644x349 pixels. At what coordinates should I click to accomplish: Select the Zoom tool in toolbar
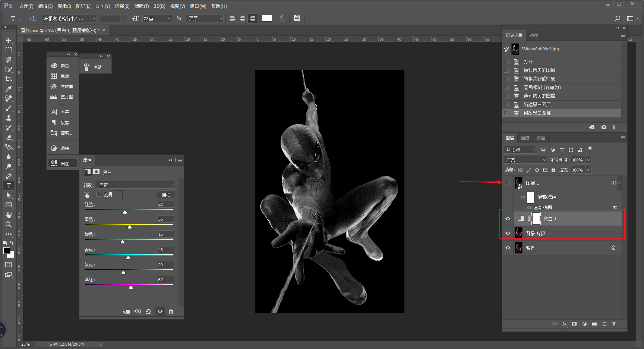pyautogui.click(x=8, y=224)
